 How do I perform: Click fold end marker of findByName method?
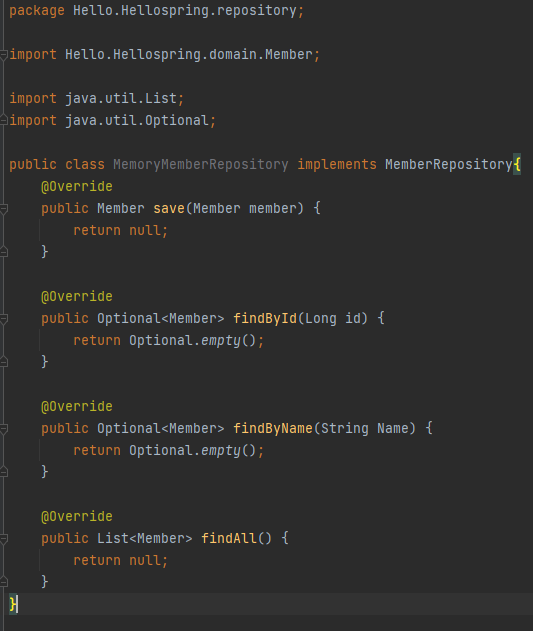pos(4,472)
